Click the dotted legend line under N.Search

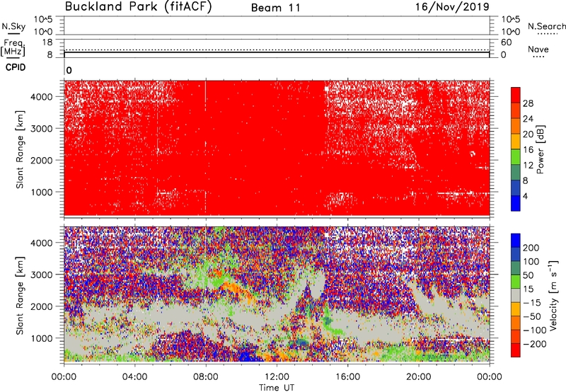(547, 34)
